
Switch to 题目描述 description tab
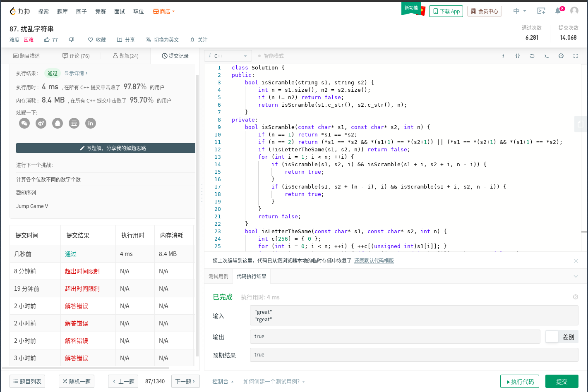click(26, 56)
